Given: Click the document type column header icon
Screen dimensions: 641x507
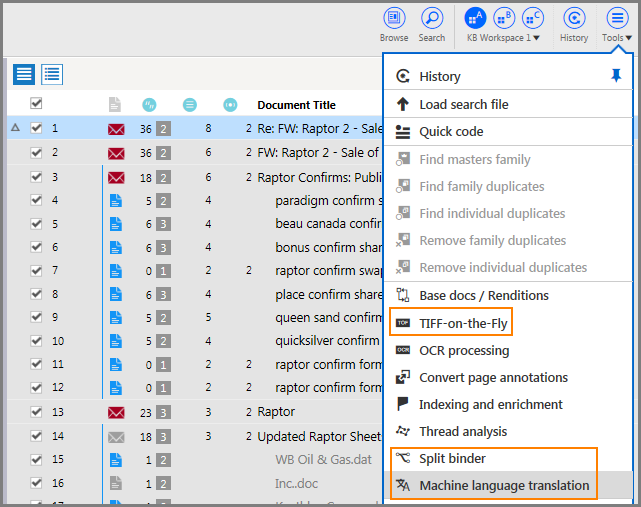Looking at the screenshot, I should coord(115,105).
